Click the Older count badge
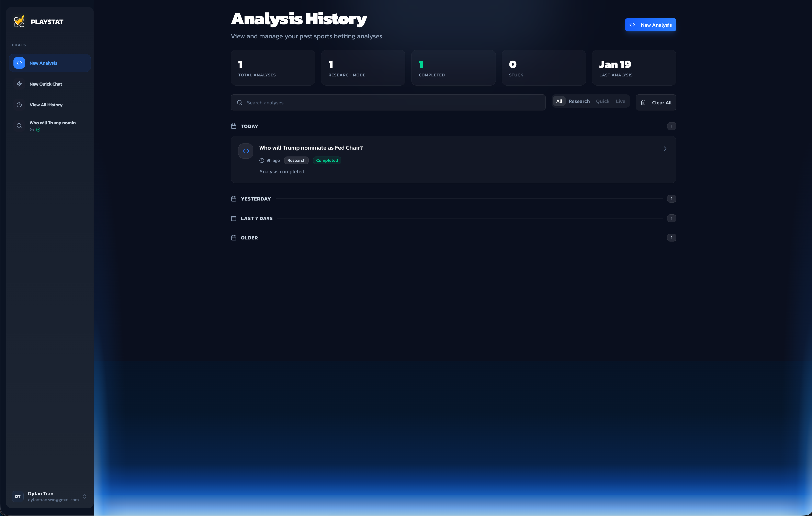Screen dimensions: 812x516 671,238
